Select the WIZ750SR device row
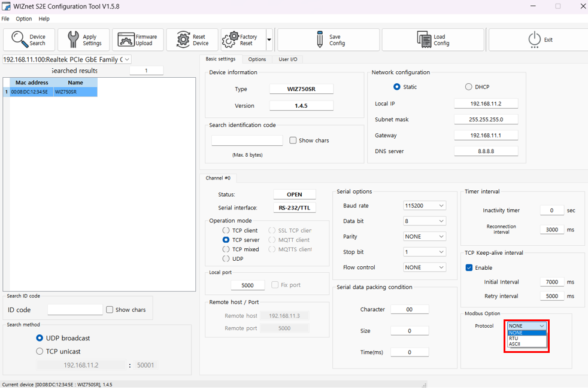Image resolution: width=588 pixels, height=390 pixels. (x=51, y=92)
